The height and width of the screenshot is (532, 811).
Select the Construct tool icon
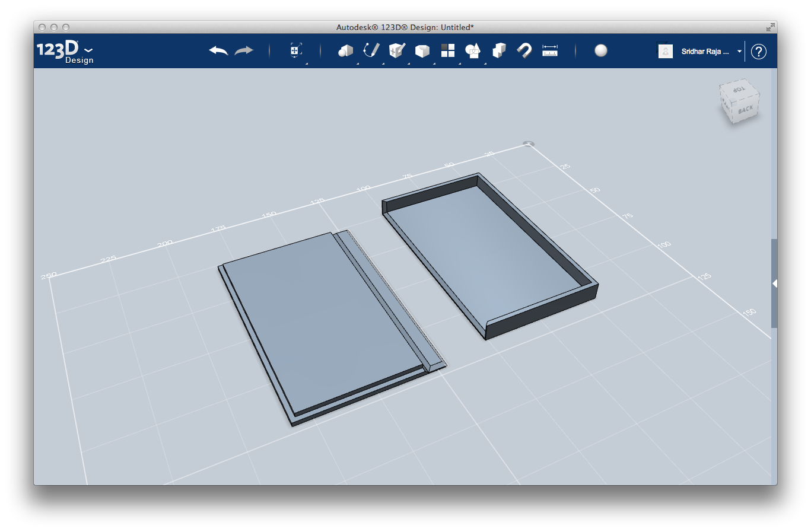point(396,50)
